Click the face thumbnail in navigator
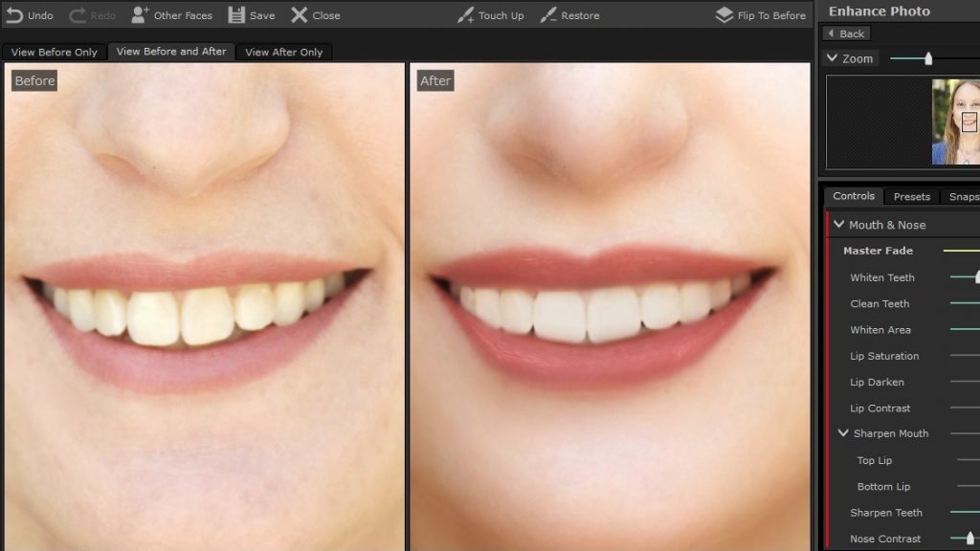Viewport: 980px width, 551px height. pos(956,121)
